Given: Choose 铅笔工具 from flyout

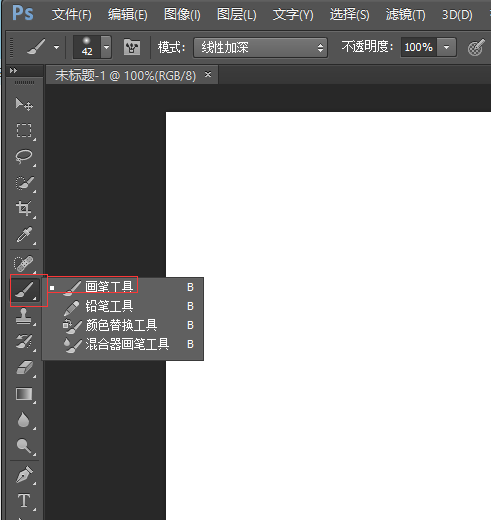Looking at the screenshot, I should coord(123,306).
